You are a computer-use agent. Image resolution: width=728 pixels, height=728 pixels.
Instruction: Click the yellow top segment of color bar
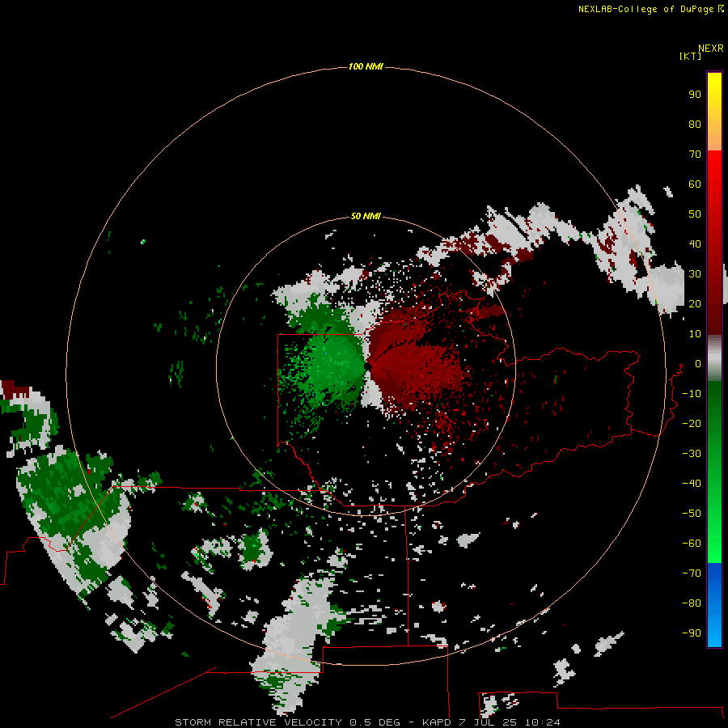tap(714, 112)
